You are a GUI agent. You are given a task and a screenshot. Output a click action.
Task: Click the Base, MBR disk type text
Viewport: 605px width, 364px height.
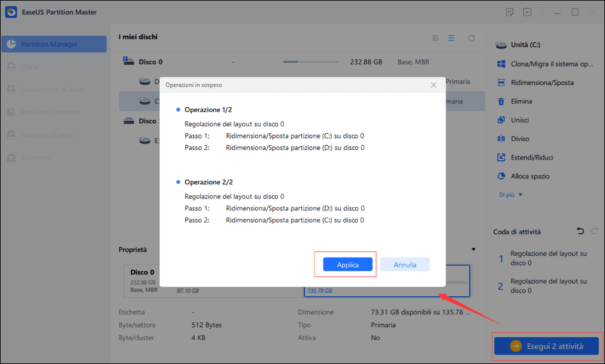coord(413,62)
